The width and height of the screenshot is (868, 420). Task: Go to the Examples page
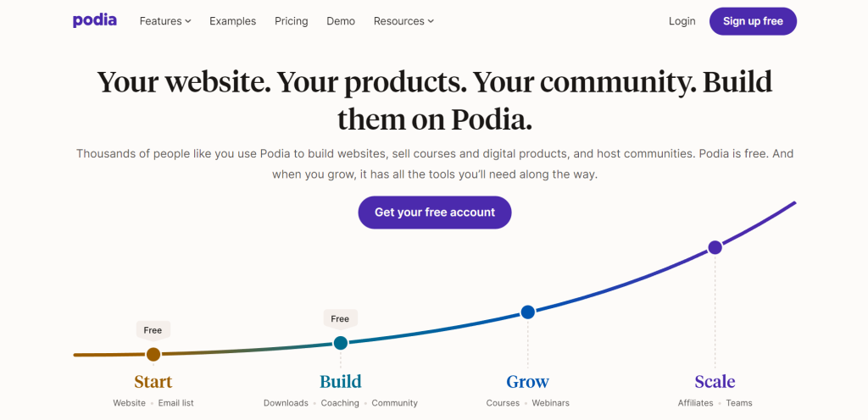coord(232,21)
